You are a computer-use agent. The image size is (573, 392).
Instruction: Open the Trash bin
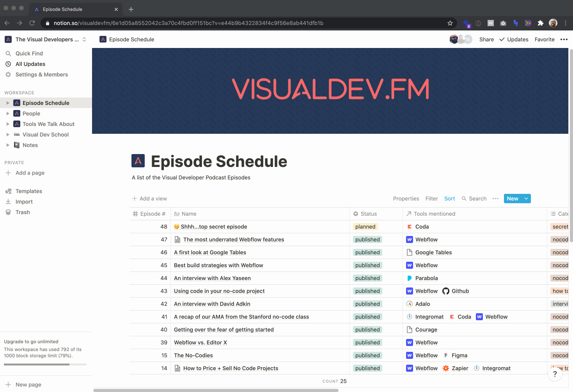pos(8,212)
